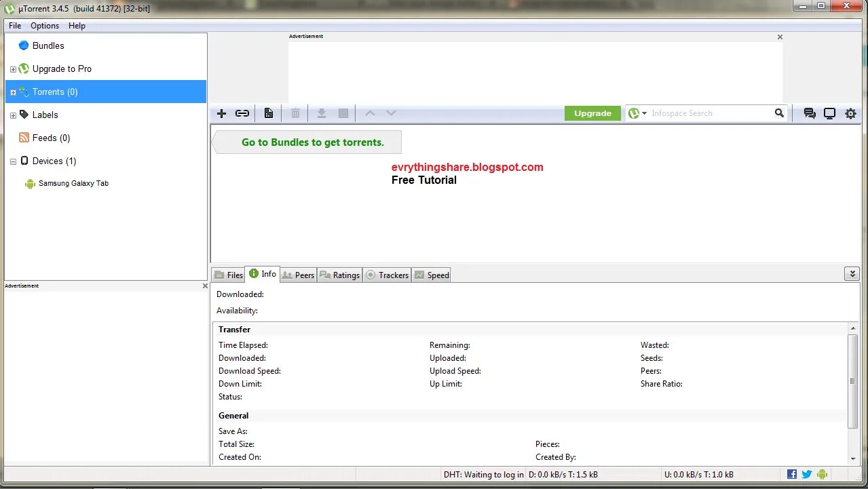Click the Stop torrent square icon

click(x=343, y=113)
